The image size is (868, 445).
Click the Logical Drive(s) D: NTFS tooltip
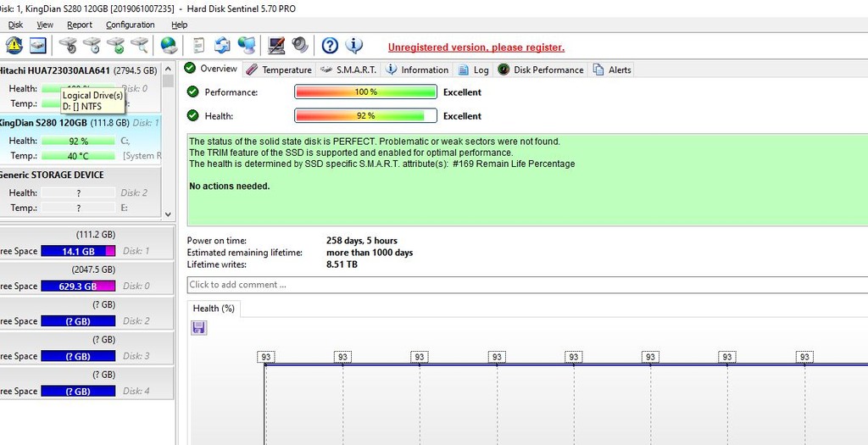coord(92,101)
